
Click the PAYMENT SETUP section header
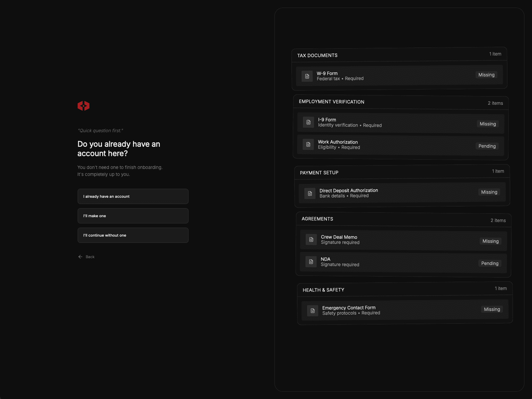tap(402, 172)
